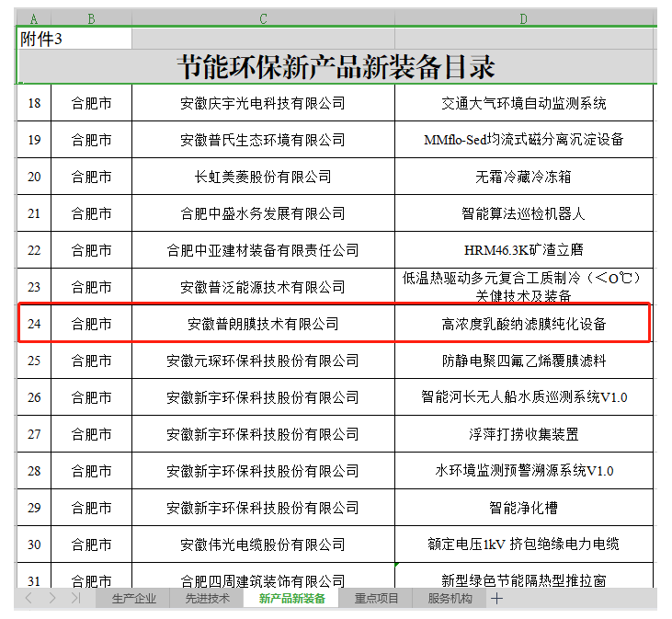Select serial number cell 19
Image resolution: width=672 pixels, height=619 pixels.
tap(34, 140)
